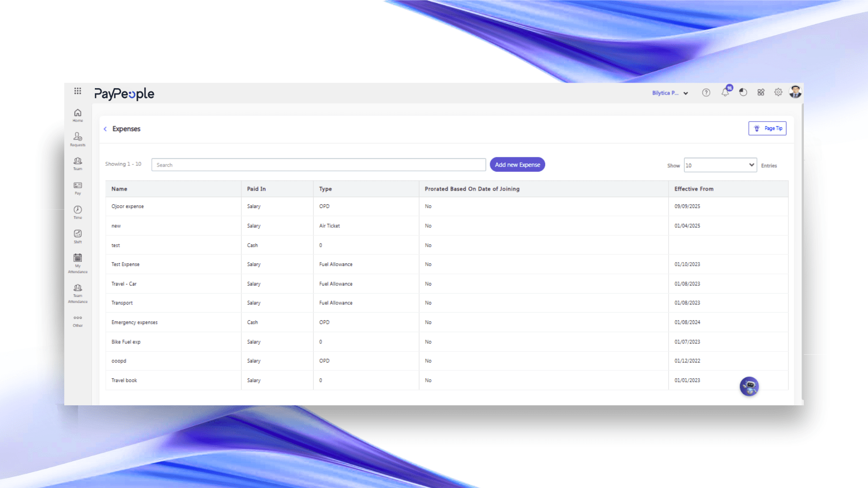This screenshot has width=868, height=488.
Task: Open Requests from the sidebar
Action: click(x=78, y=139)
